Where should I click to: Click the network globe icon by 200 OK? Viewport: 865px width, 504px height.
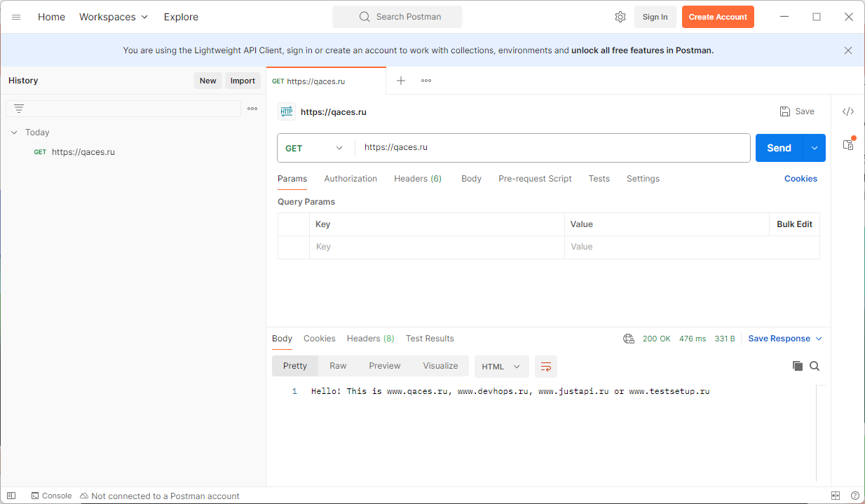click(629, 339)
